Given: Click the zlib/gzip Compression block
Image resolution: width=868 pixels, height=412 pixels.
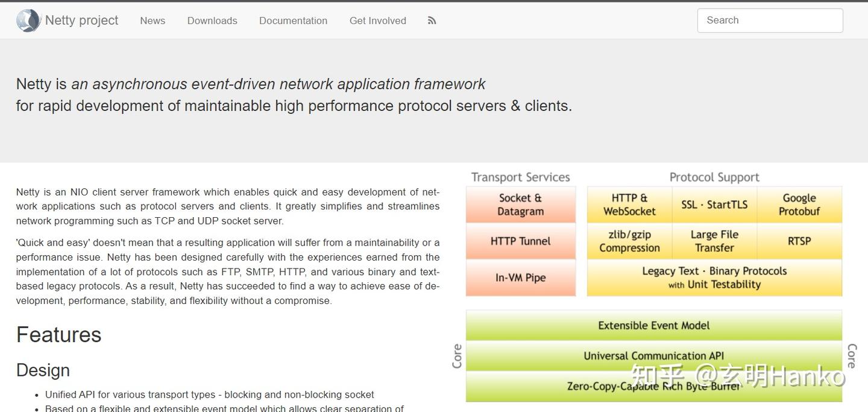Looking at the screenshot, I should [x=629, y=241].
